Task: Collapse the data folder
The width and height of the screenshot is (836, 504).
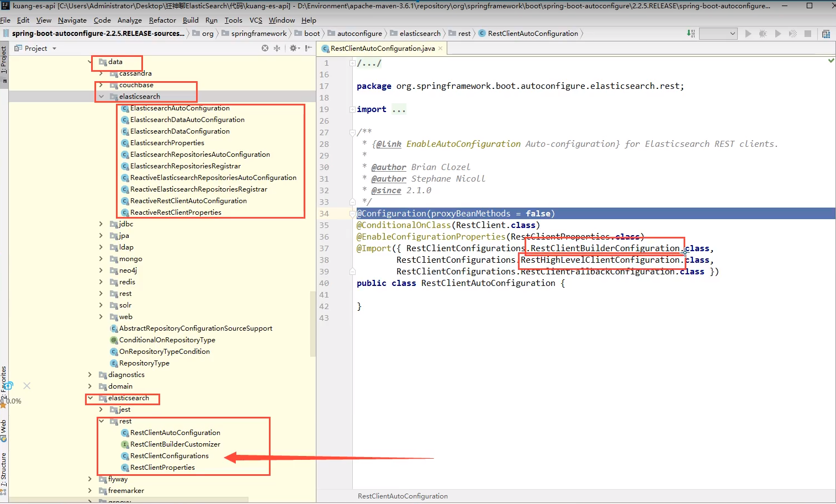Action: pyautogui.click(x=90, y=62)
